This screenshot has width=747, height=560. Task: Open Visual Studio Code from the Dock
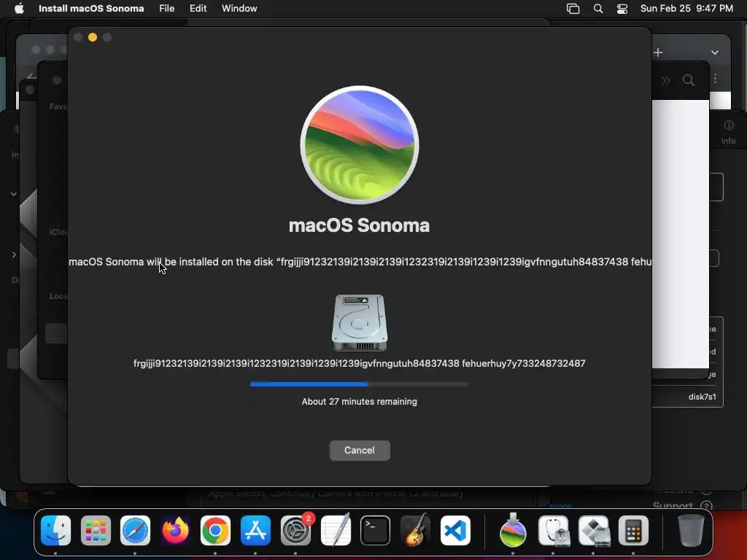pos(455,531)
